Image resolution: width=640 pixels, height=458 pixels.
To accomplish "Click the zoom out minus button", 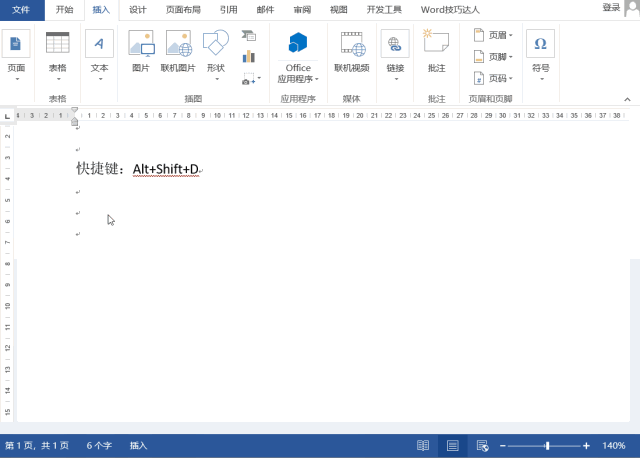I will coord(502,446).
